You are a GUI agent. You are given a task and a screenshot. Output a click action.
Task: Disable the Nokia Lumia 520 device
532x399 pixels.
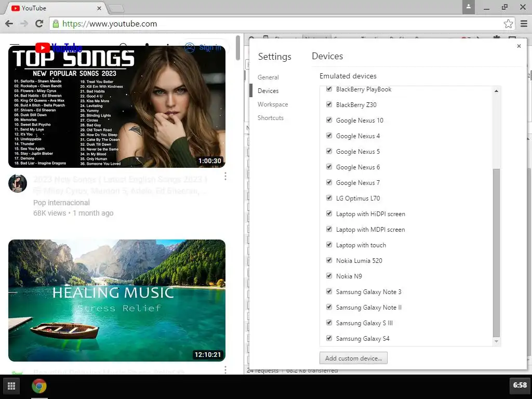329,260
